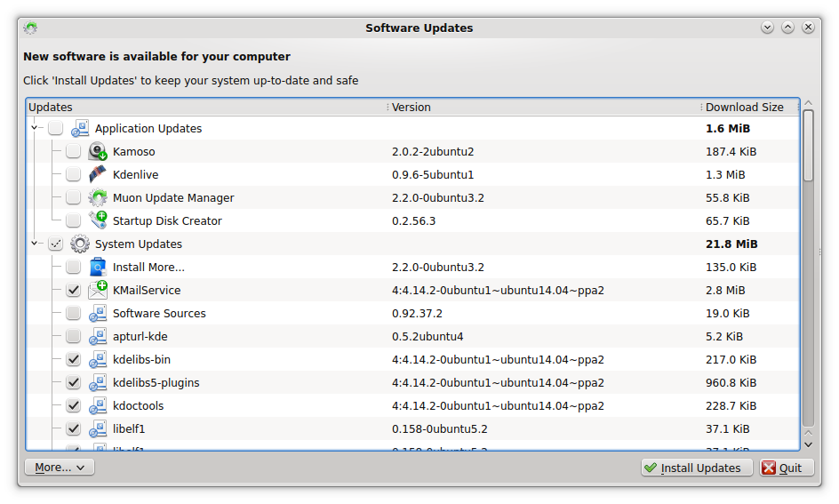Click the KMailService envelope icon
839x504 pixels.
click(x=98, y=290)
